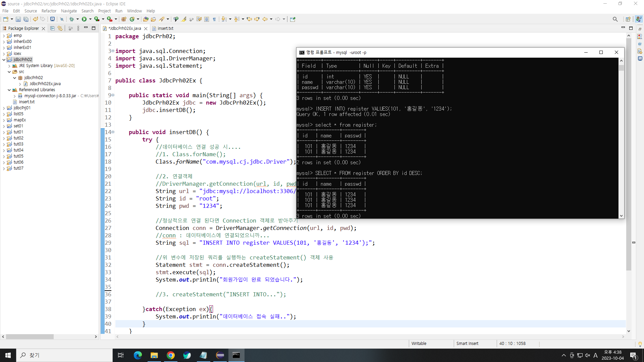Click the command prompt vertical scrollbar down arrow
The height and width of the screenshot is (362, 644).
coord(621,216)
